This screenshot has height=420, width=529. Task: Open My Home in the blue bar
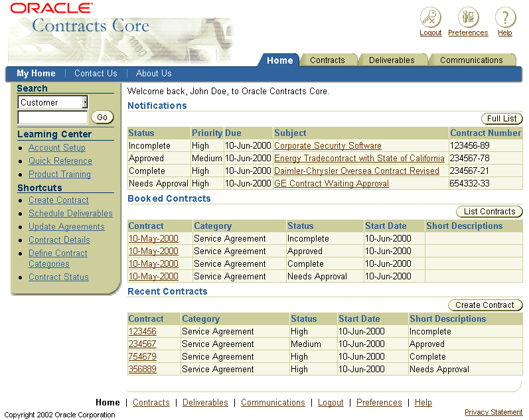pos(36,73)
